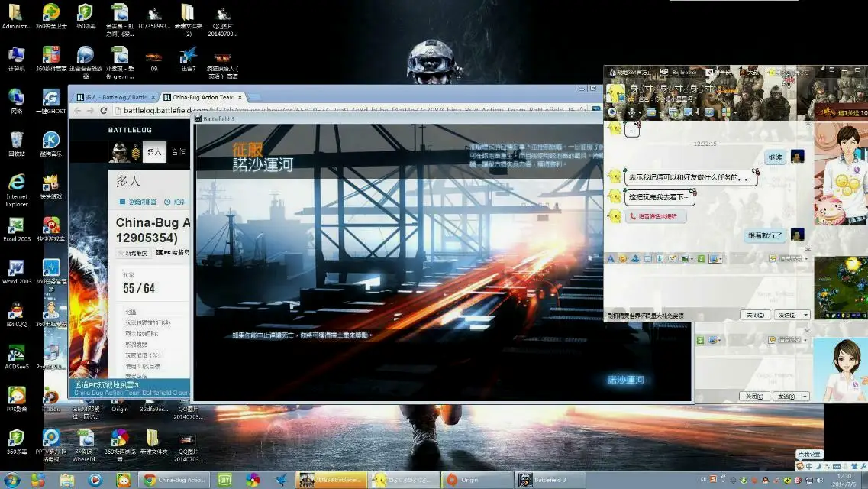The height and width of the screenshot is (489, 868).
Task: Open Word 2003 from the desktop
Action: [17, 271]
